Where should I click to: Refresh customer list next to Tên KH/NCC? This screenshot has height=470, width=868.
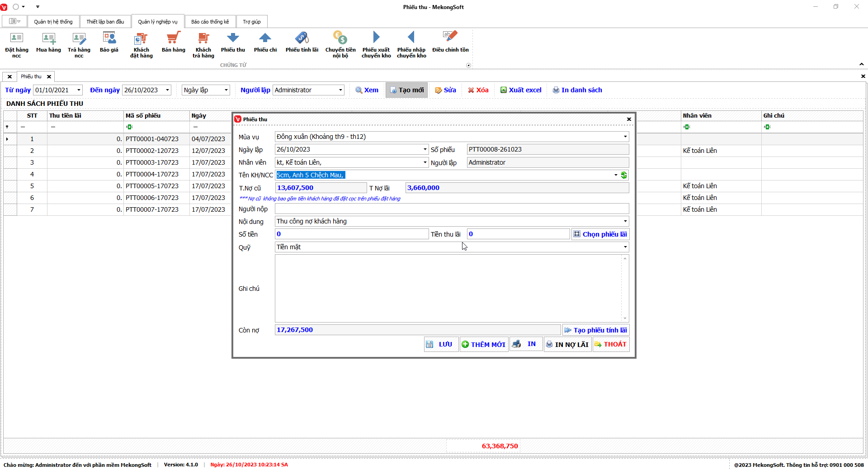[x=624, y=175]
